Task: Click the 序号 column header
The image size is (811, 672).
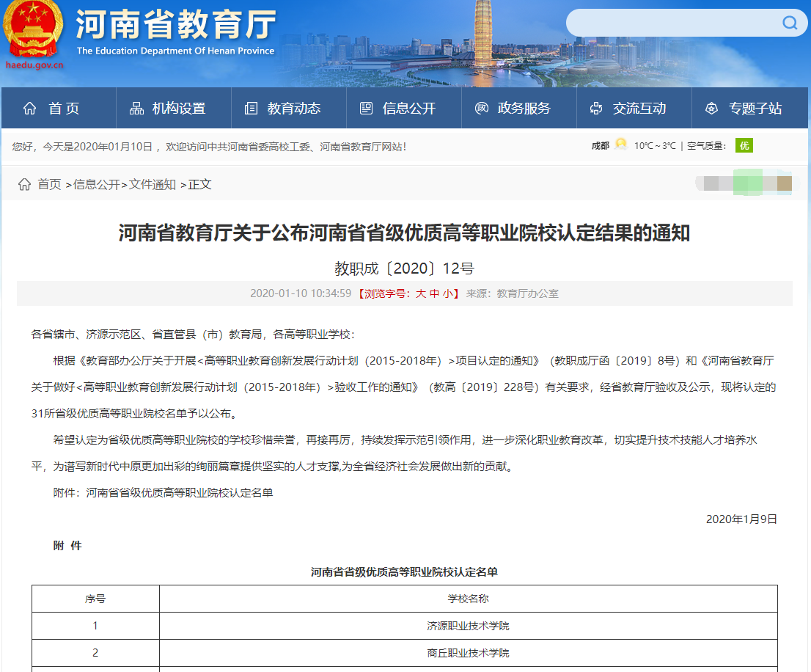Action: 95,599
